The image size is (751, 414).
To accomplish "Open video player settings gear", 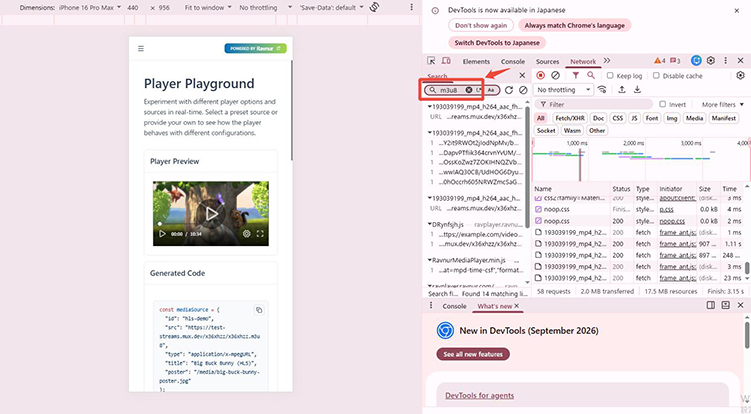I will point(246,234).
